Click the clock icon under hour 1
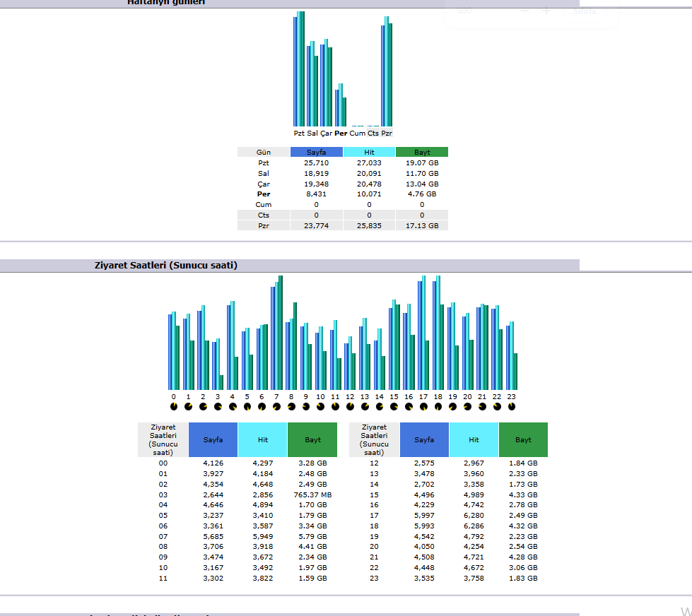This screenshot has height=616, width=692. (x=188, y=407)
